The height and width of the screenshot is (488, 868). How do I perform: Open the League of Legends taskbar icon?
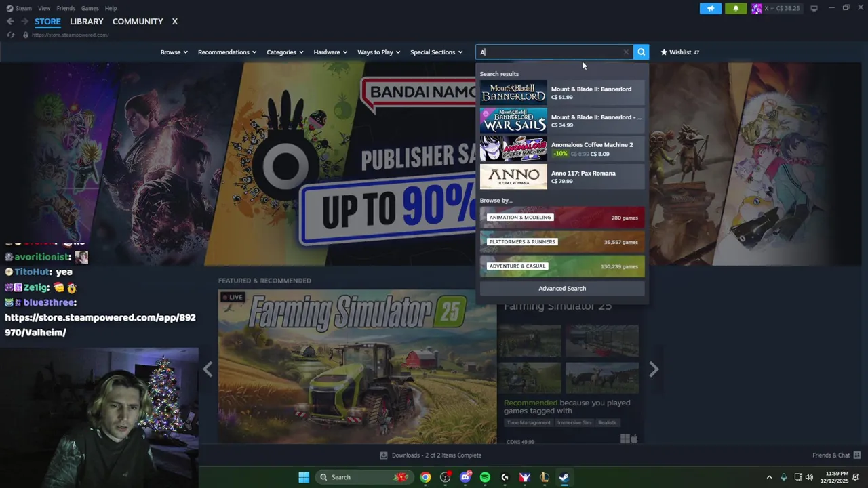(545, 477)
